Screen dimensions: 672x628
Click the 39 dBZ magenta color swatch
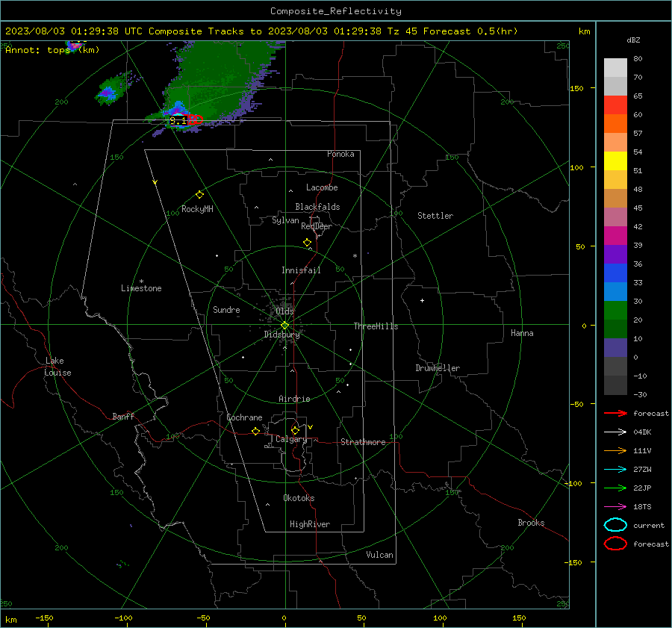click(615, 236)
